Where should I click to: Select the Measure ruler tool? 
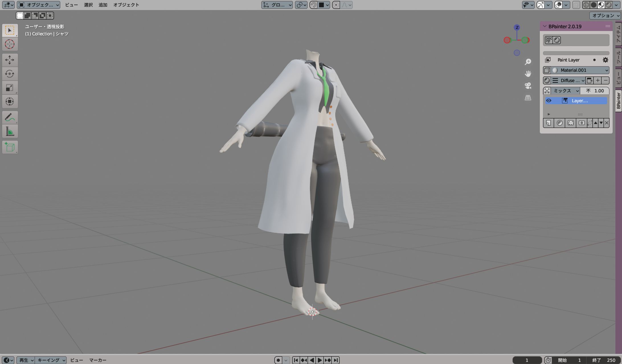click(x=10, y=132)
